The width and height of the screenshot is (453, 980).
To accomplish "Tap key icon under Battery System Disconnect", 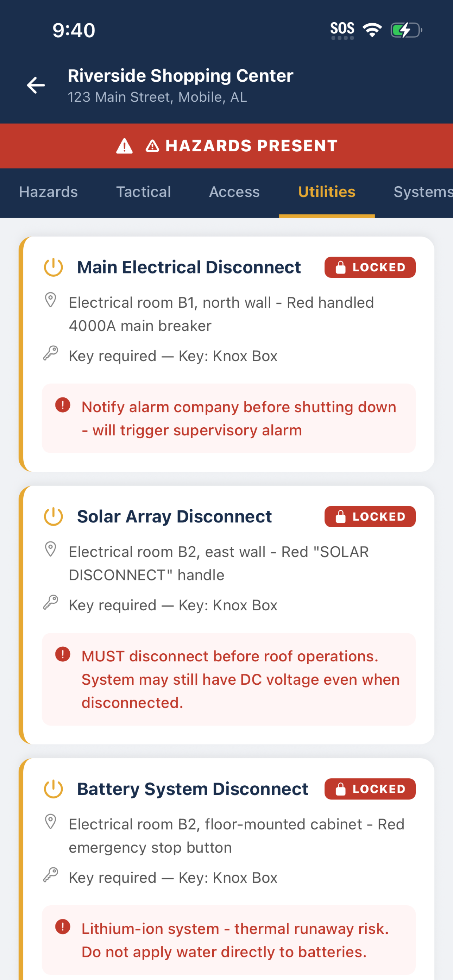I will click(x=51, y=875).
